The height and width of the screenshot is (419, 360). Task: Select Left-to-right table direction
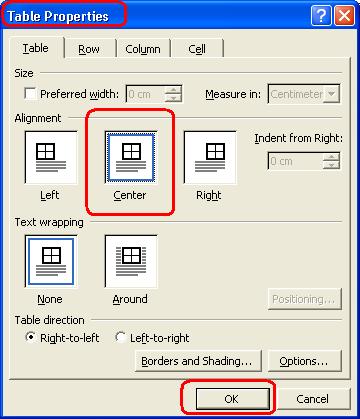[x=120, y=337]
